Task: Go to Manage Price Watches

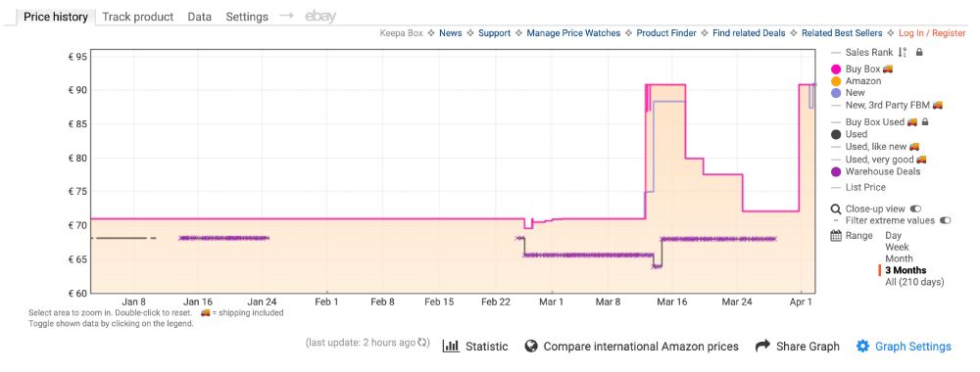Action: click(573, 33)
